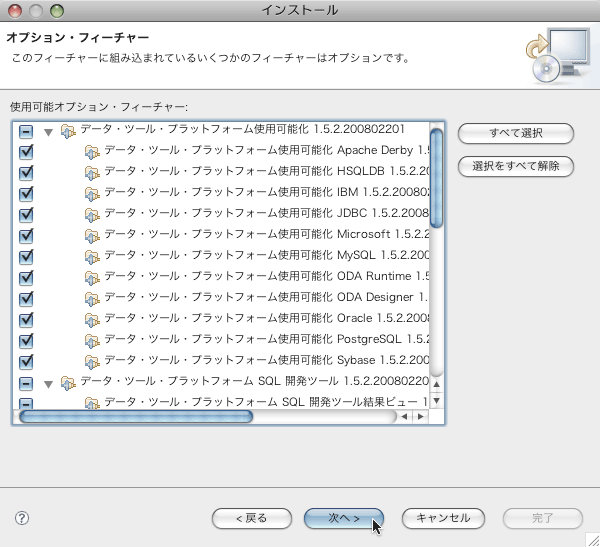Toggle the top 使用可能化 parent mixed-state checkbox
This screenshot has height=547, width=600.
(x=26, y=132)
